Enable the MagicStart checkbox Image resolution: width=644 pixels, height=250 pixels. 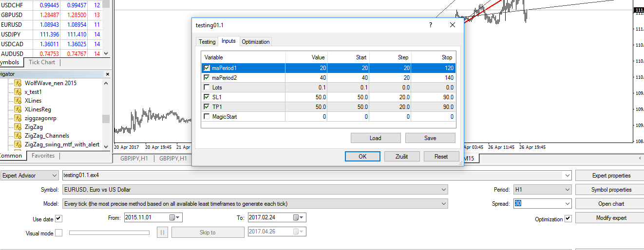[x=207, y=117]
